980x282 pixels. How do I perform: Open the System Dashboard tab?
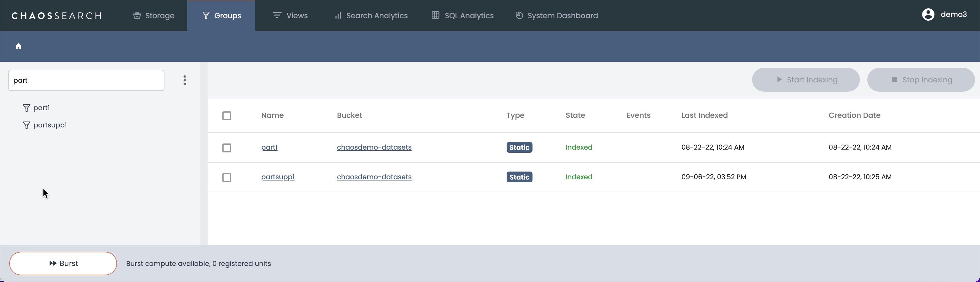pos(557,16)
